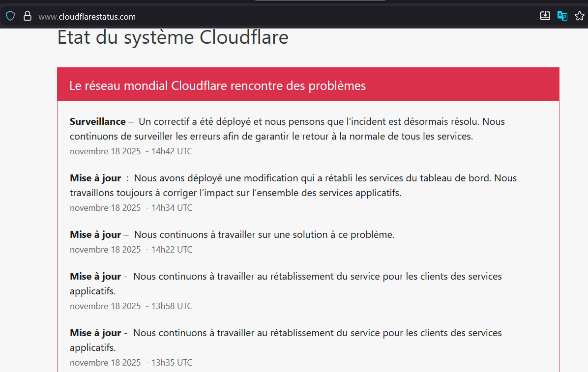The height and width of the screenshot is (372, 588).
Task: Open the page translation icon
Action: [562, 16]
